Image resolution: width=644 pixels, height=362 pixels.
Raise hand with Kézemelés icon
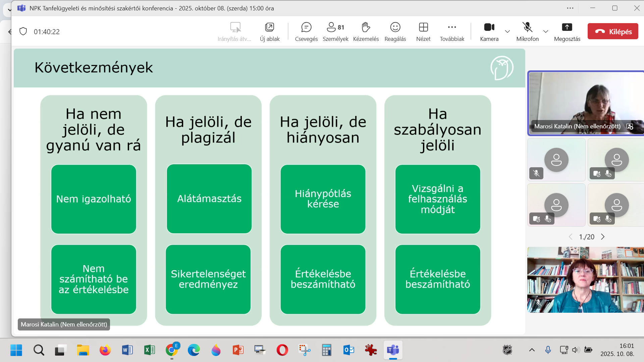[x=366, y=32]
